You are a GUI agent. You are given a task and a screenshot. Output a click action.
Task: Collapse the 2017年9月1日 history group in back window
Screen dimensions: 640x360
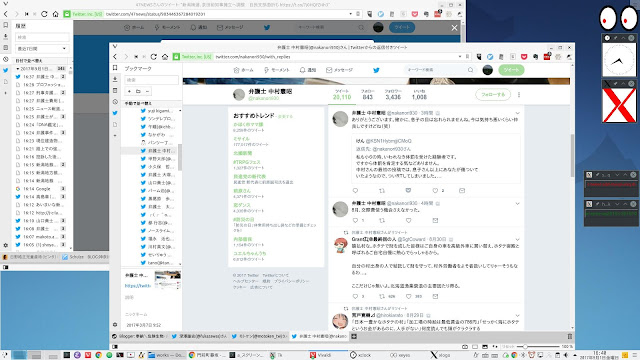pyautogui.click(x=18, y=69)
